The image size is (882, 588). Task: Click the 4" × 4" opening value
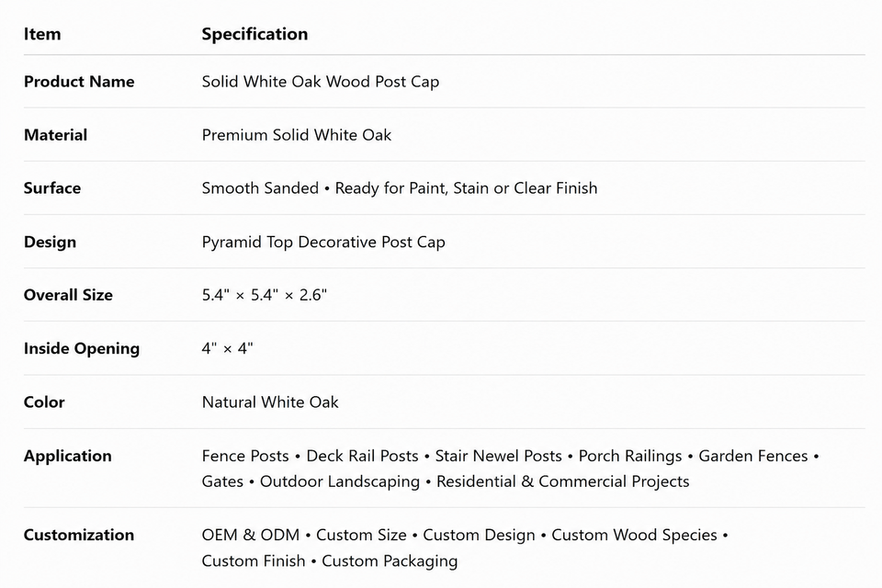coord(227,348)
